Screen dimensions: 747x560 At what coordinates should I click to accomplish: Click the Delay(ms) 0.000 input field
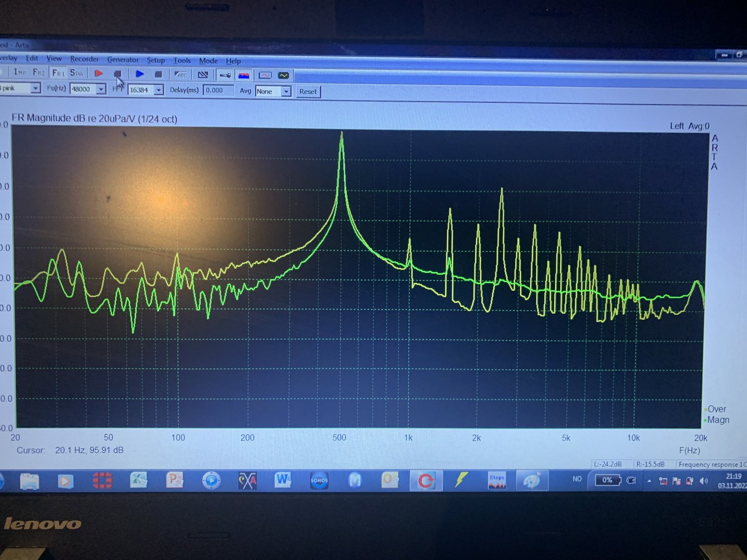coord(218,90)
